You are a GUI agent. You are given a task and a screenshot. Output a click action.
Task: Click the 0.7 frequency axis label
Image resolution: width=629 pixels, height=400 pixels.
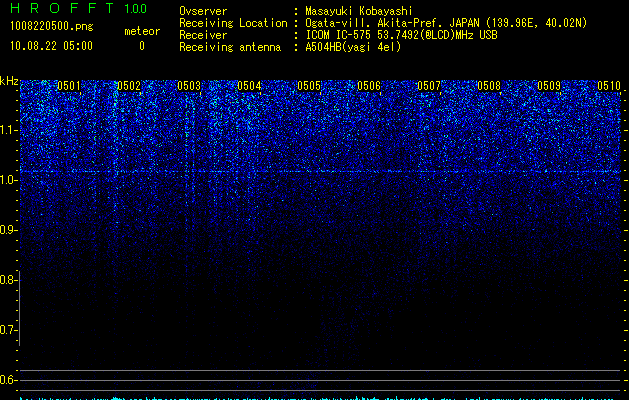[x=8, y=330]
